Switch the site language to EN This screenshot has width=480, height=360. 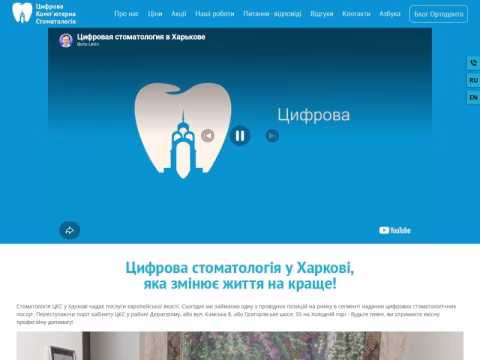(473, 98)
